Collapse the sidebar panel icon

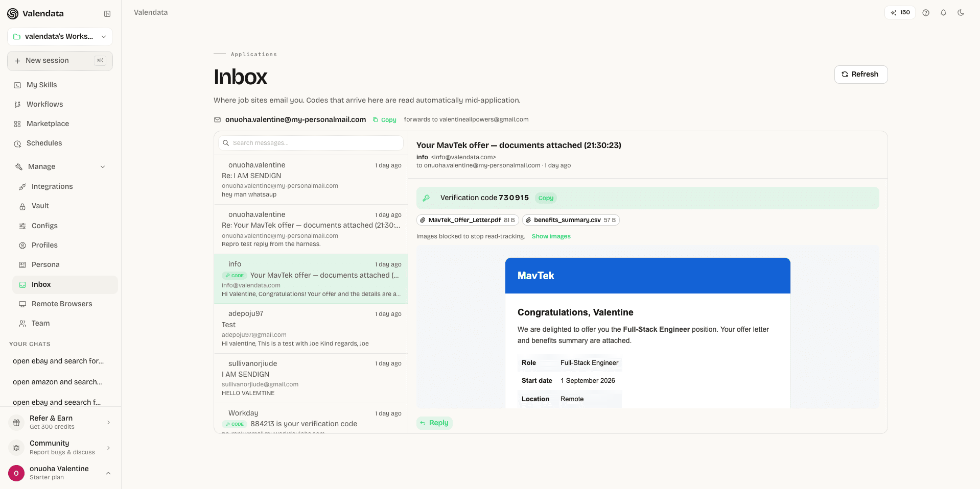click(107, 14)
